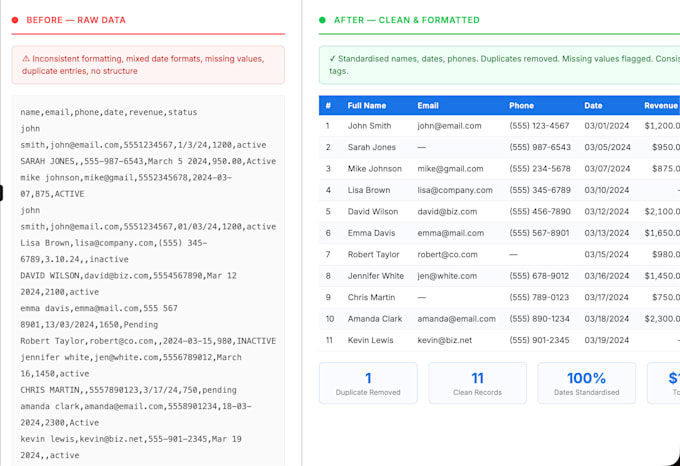Click the # column header
The height and width of the screenshot is (466, 680).
pos(328,105)
